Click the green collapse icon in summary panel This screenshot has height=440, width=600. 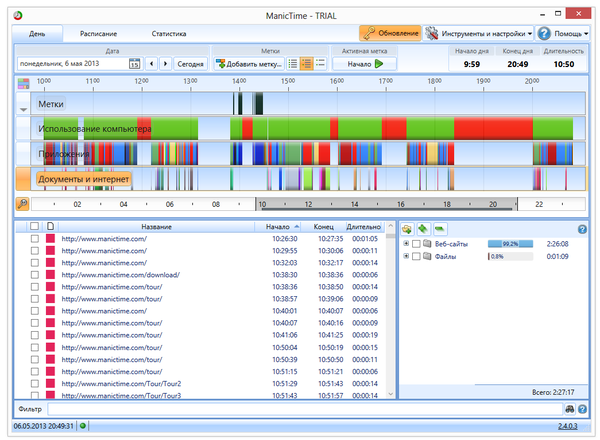pos(439,229)
